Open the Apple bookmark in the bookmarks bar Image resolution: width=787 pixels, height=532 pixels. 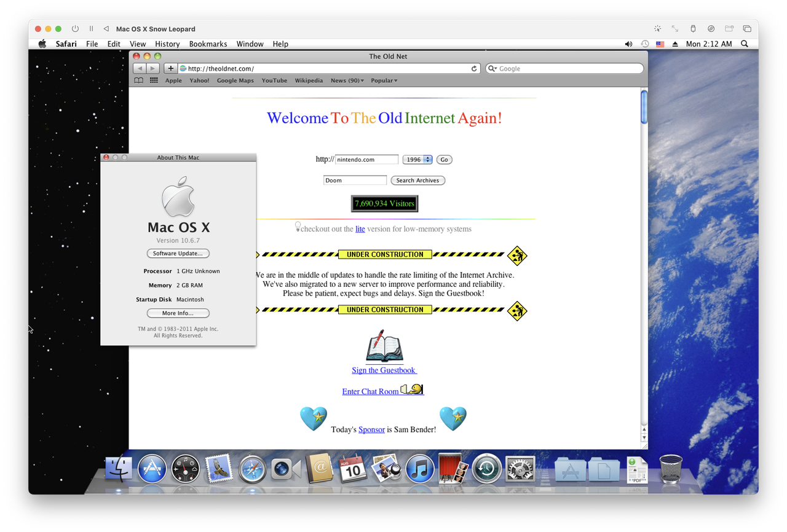pyautogui.click(x=173, y=80)
